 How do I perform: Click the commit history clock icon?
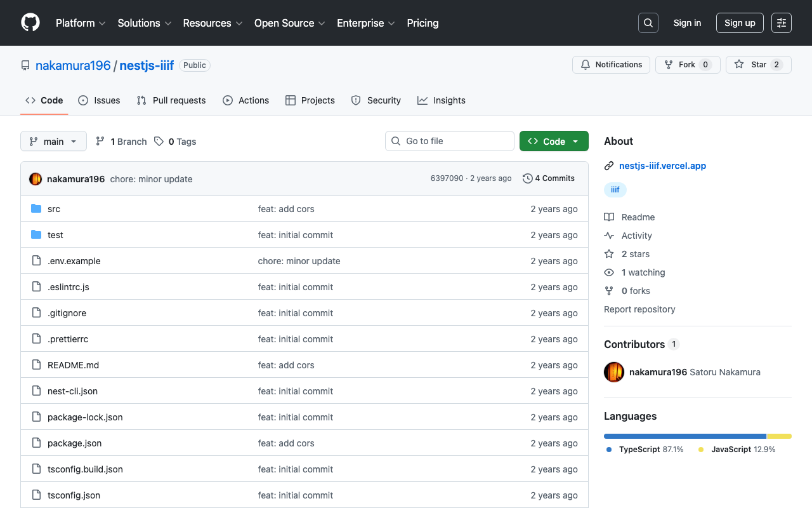pos(527,178)
